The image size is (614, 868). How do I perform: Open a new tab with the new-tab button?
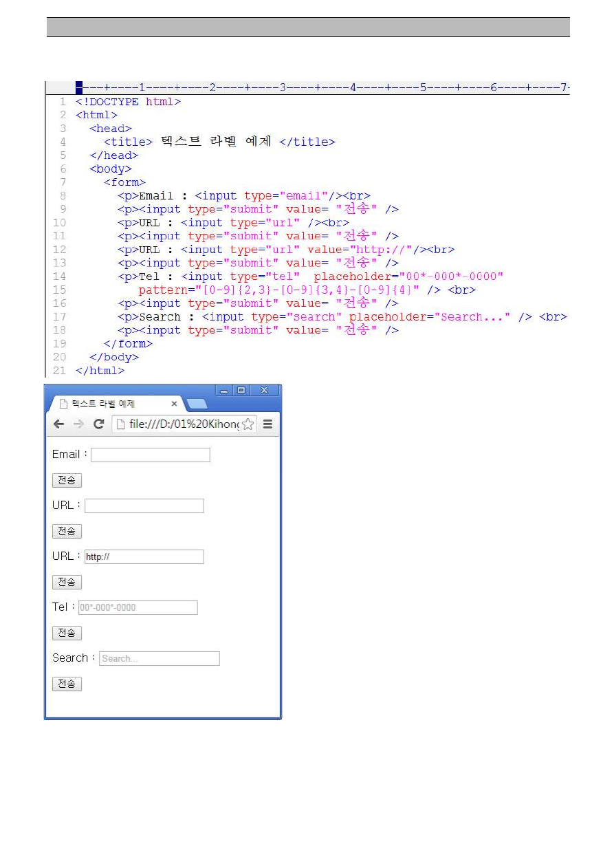coord(197,404)
